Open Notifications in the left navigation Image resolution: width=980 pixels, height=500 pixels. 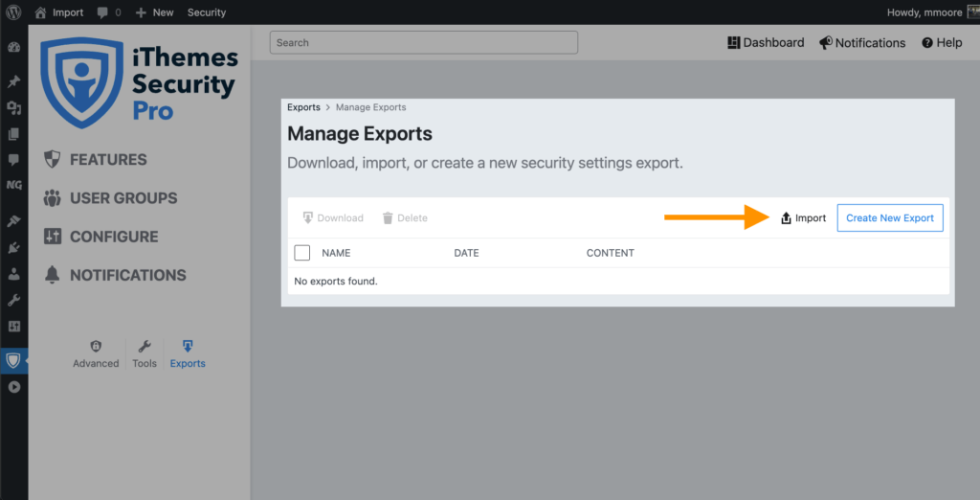click(115, 275)
